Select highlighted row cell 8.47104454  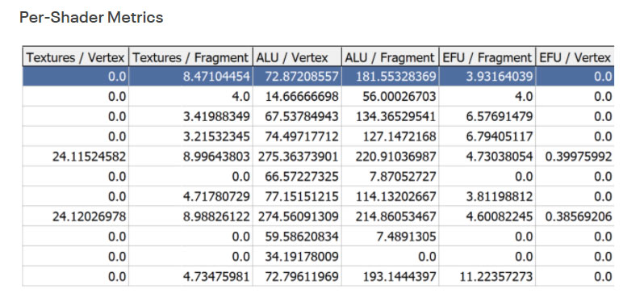pos(190,76)
